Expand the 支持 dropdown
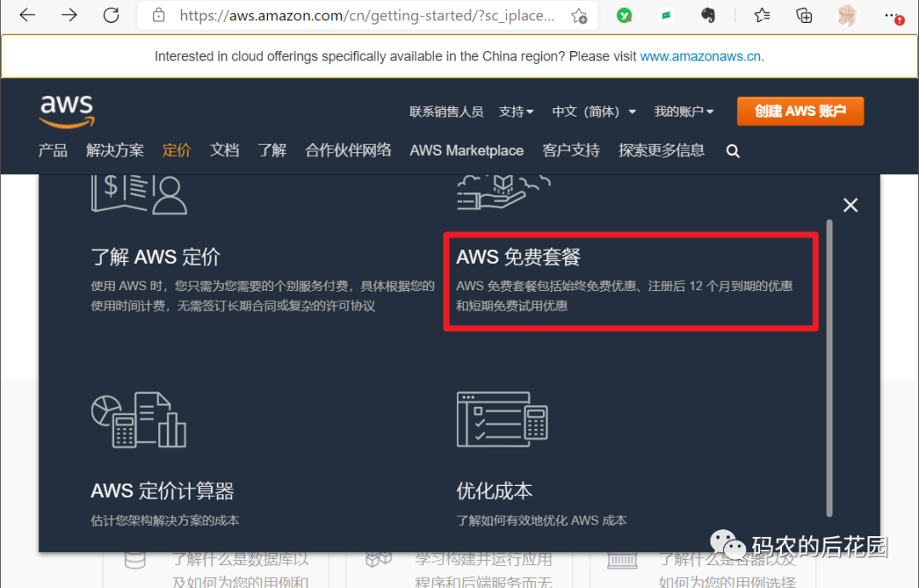The width and height of the screenshot is (919, 588). [x=516, y=111]
